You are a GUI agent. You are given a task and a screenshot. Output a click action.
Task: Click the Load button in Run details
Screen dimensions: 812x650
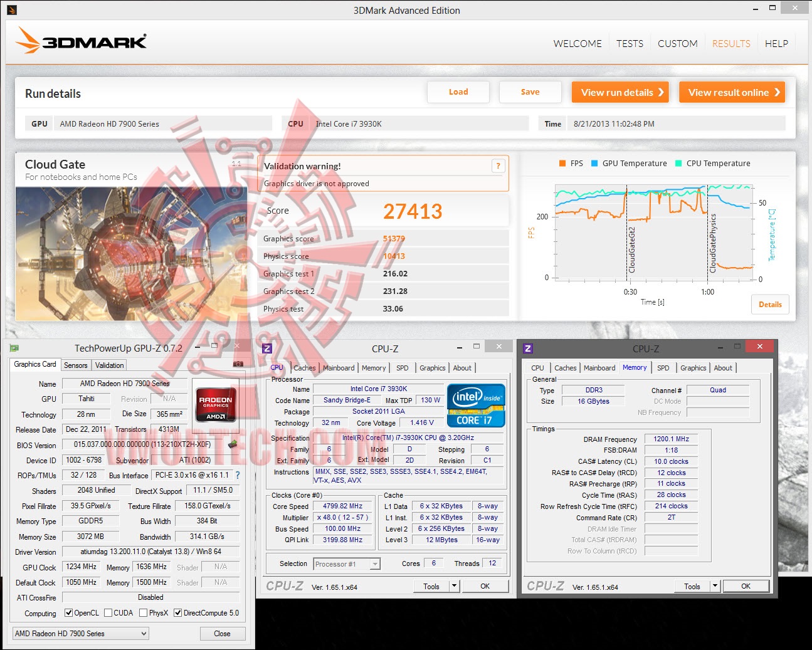(458, 92)
